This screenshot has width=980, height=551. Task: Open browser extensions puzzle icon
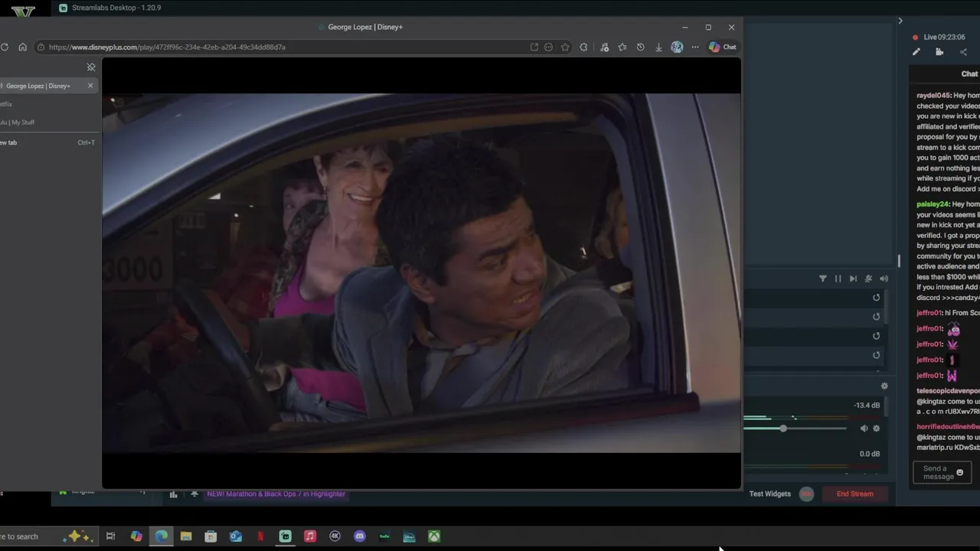pos(583,47)
